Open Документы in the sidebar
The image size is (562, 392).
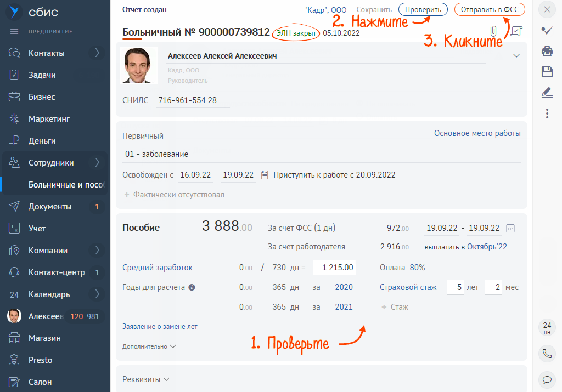point(49,207)
